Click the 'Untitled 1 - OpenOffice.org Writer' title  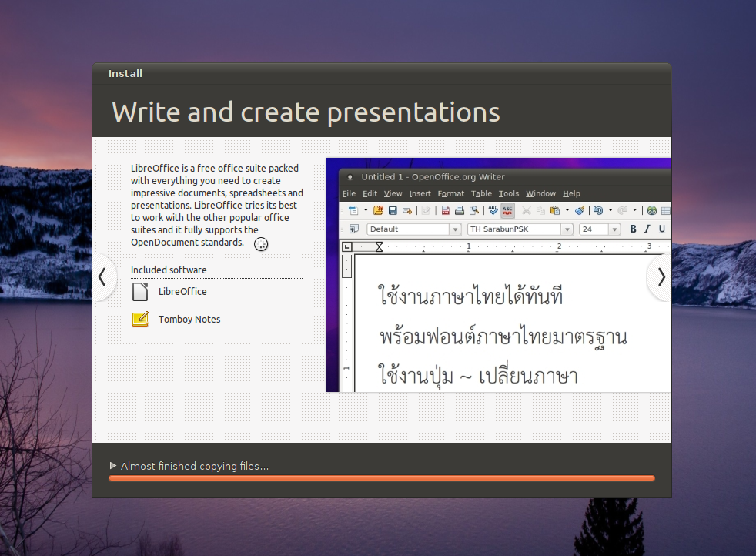tap(433, 177)
